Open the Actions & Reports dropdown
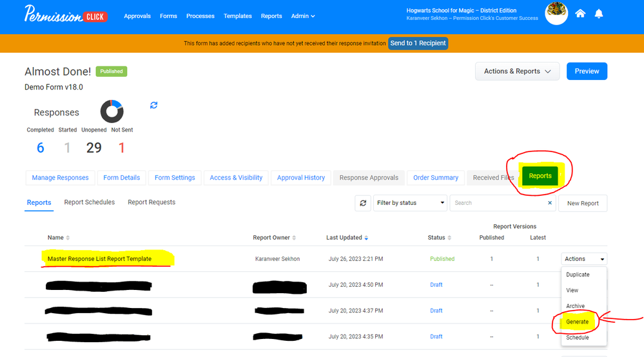Viewport: 644px width, 357px height. click(518, 72)
